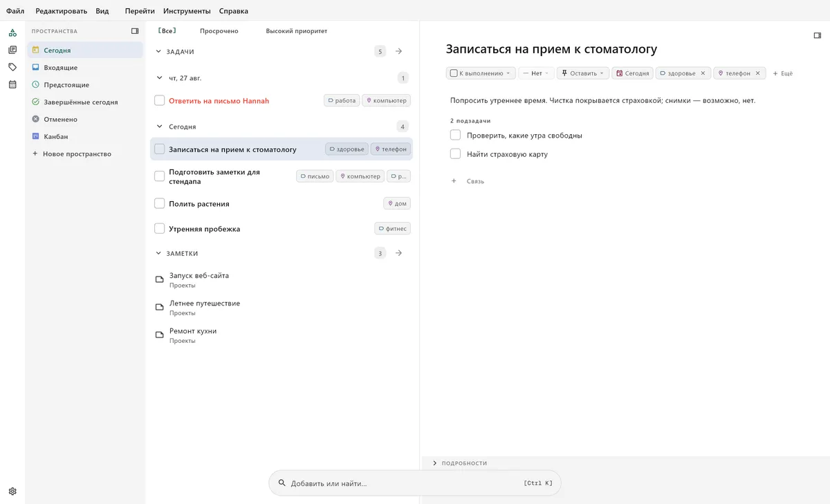Open the Нет priority dropdown
Screen dimensions: 830x504
[x=536, y=73]
